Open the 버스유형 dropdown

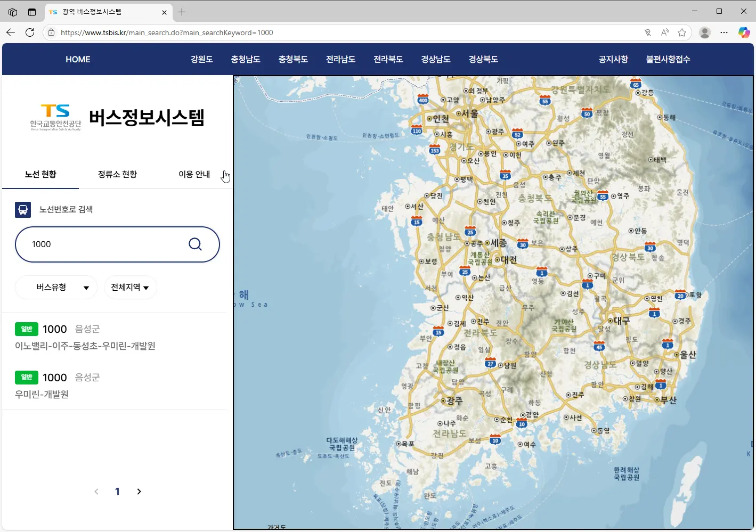[x=55, y=287]
